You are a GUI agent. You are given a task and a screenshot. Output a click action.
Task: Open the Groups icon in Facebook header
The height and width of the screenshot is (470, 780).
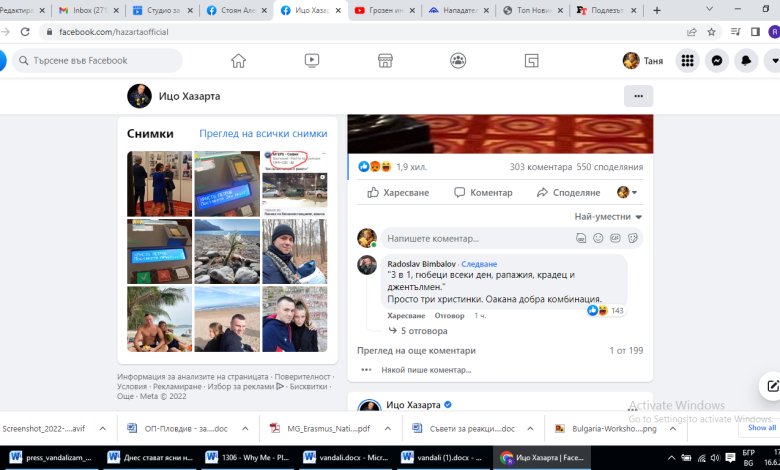pyautogui.click(x=458, y=61)
